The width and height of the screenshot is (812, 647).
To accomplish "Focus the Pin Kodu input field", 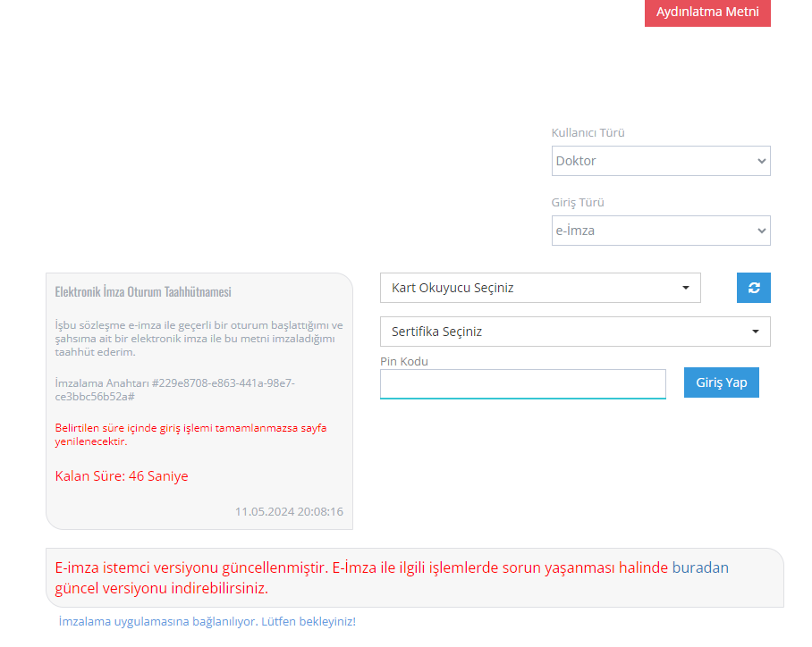I will [x=522, y=384].
